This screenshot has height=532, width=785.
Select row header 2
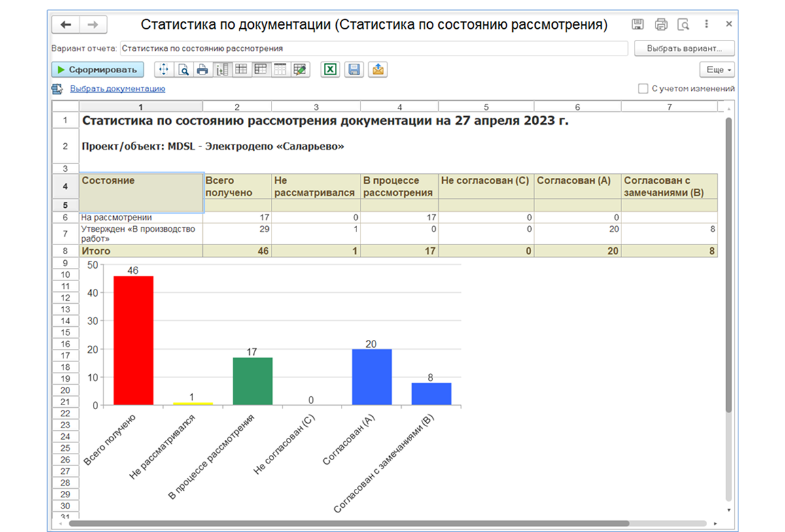pyautogui.click(x=65, y=146)
